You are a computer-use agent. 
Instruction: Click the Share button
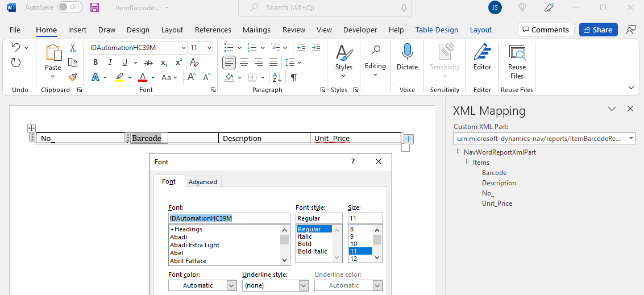(598, 30)
